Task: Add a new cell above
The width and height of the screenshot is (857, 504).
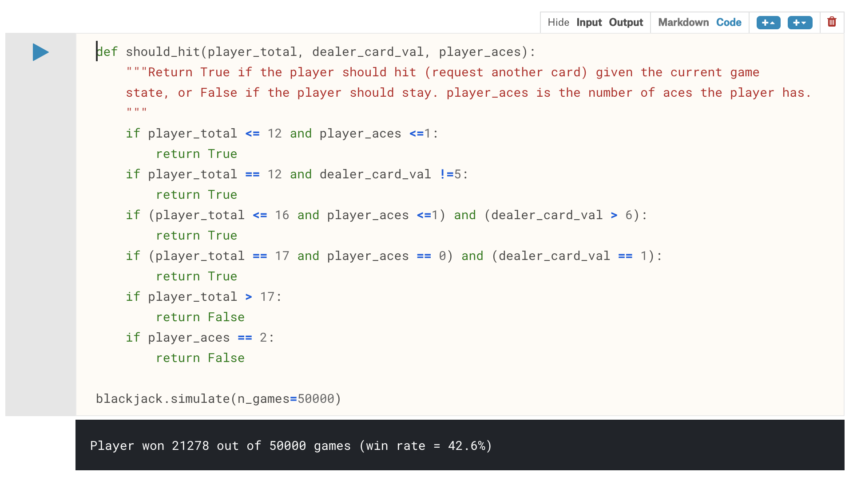Action: click(x=768, y=23)
